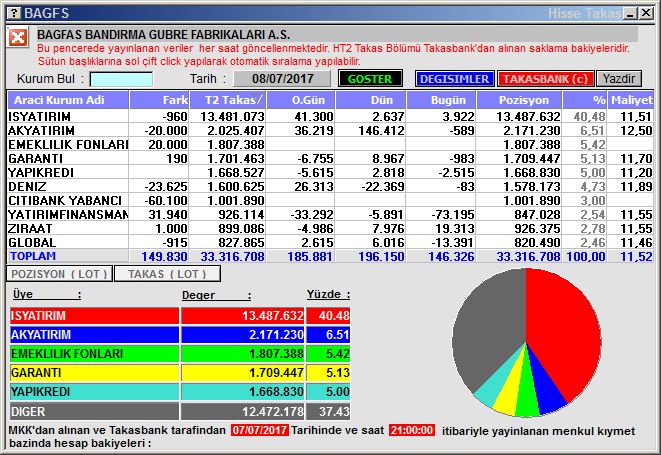Sort by the Maliyet column header
The image size is (661, 455).
(631, 100)
